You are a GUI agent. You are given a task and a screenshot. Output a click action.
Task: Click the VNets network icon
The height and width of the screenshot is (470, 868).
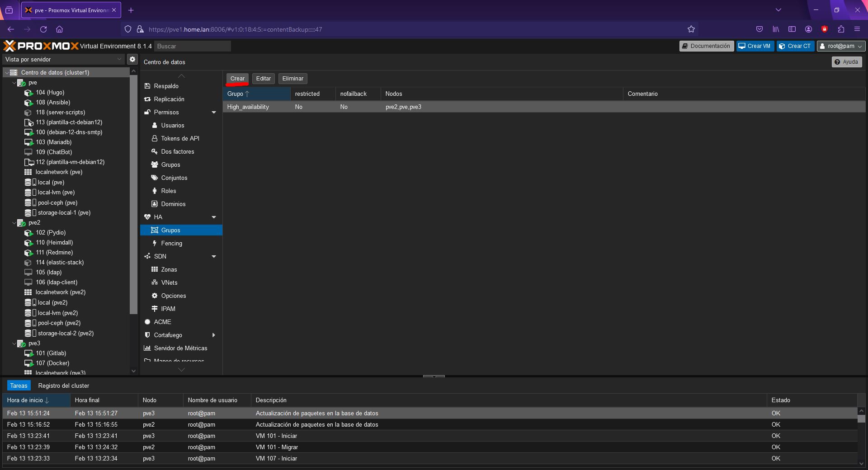pos(155,282)
